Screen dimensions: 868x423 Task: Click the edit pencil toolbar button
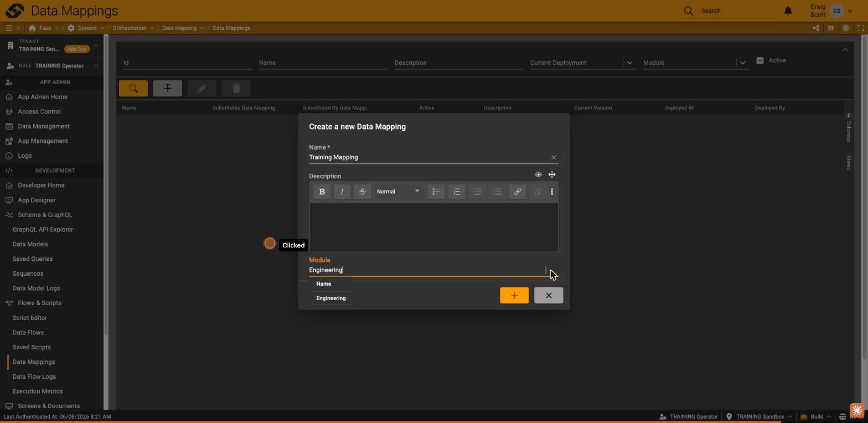202,88
